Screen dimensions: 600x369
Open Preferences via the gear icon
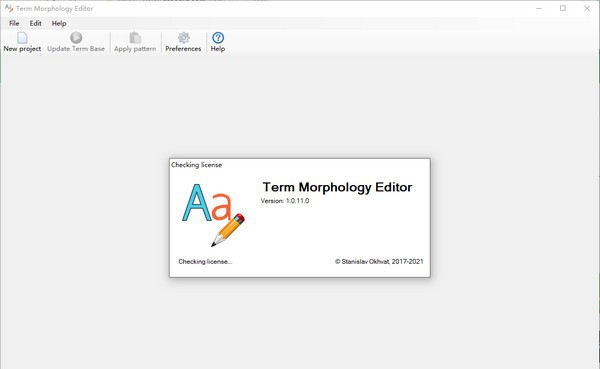tap(183, 38)
